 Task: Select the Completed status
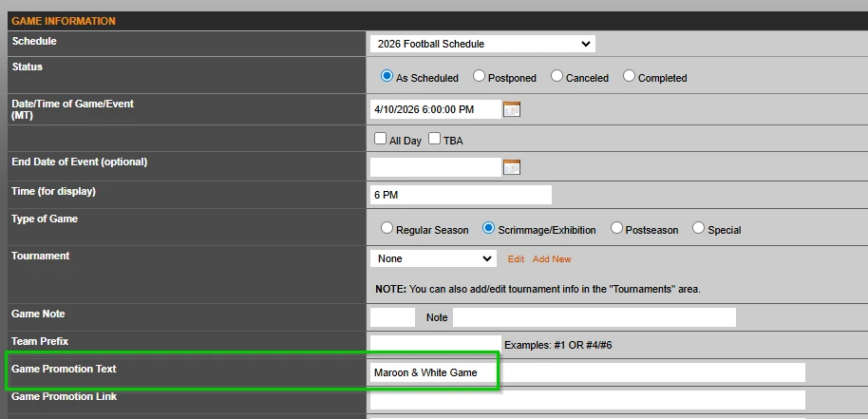629,76
